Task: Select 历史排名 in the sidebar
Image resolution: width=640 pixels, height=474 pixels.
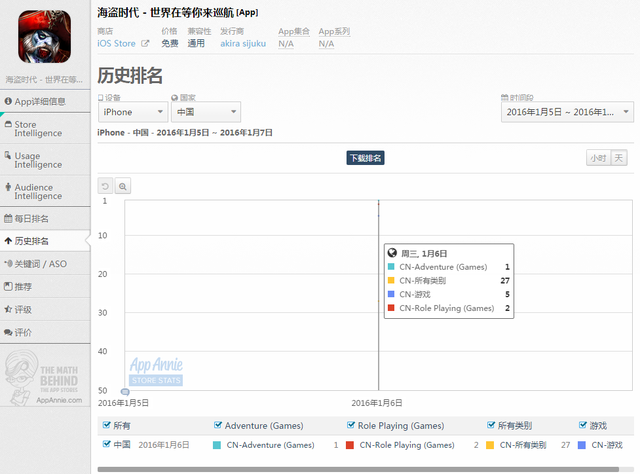Action: [45, 241]
